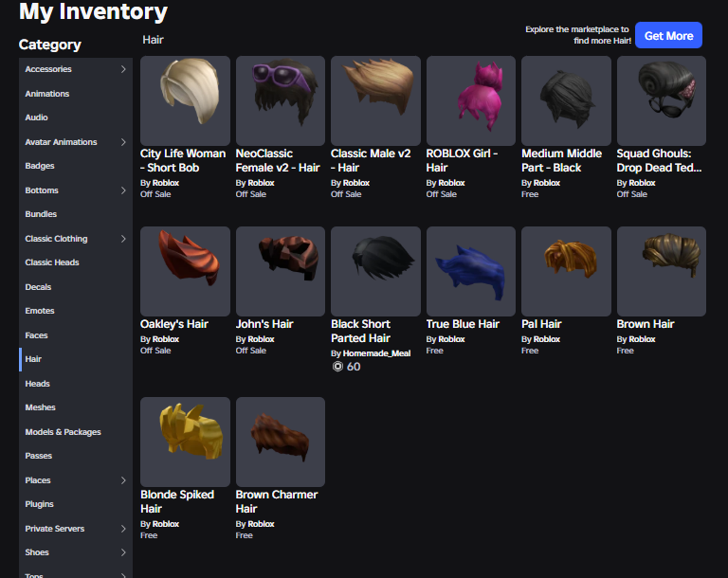728x578 pixels.
Task: Select the Accessories category label
Action: (x=48, y=69)
